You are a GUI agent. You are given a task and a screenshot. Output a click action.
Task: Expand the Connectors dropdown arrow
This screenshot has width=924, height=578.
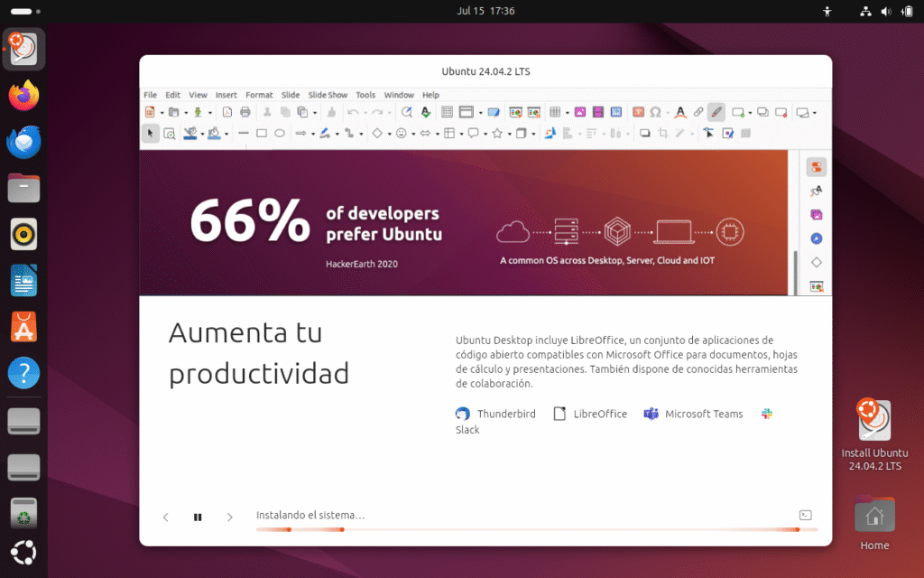(361, 134)
